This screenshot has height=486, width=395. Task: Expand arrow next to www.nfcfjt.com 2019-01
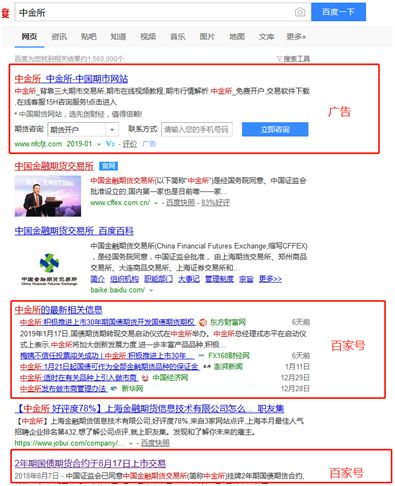click(x=99, y=144)
